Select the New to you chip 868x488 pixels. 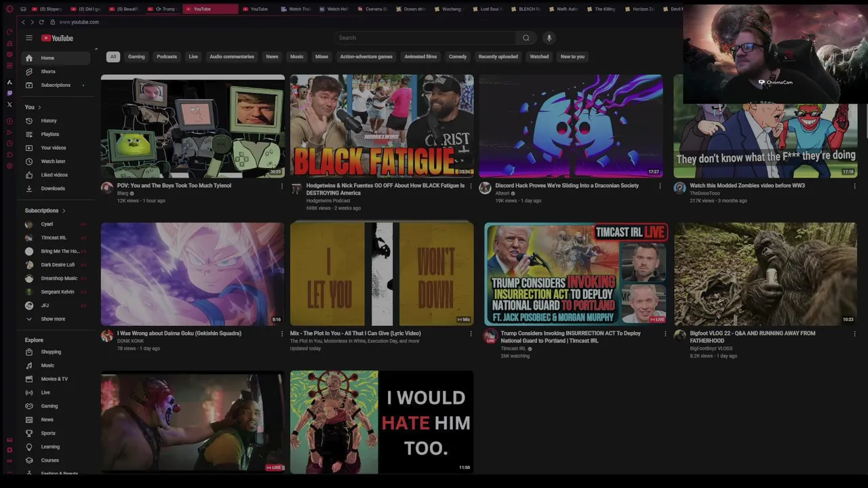(x=572, y=57)
